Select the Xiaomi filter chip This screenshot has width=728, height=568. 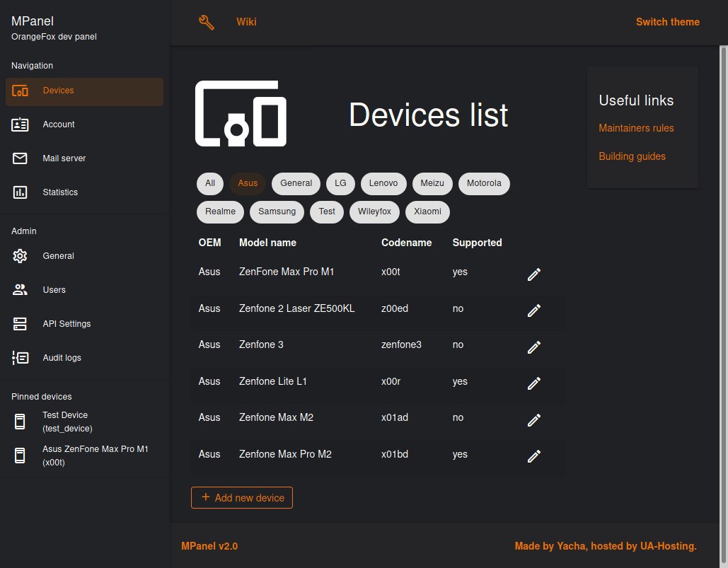(x=427, y=211)
